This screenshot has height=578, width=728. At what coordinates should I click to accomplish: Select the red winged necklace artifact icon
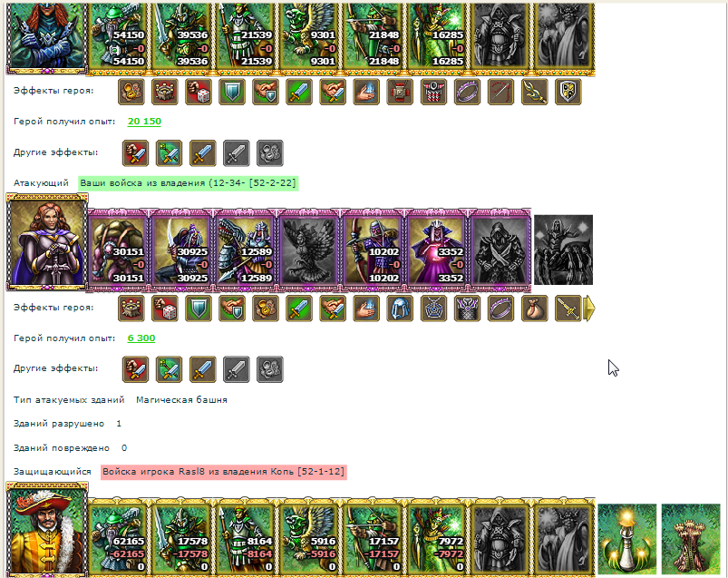(x=433, y=92)
